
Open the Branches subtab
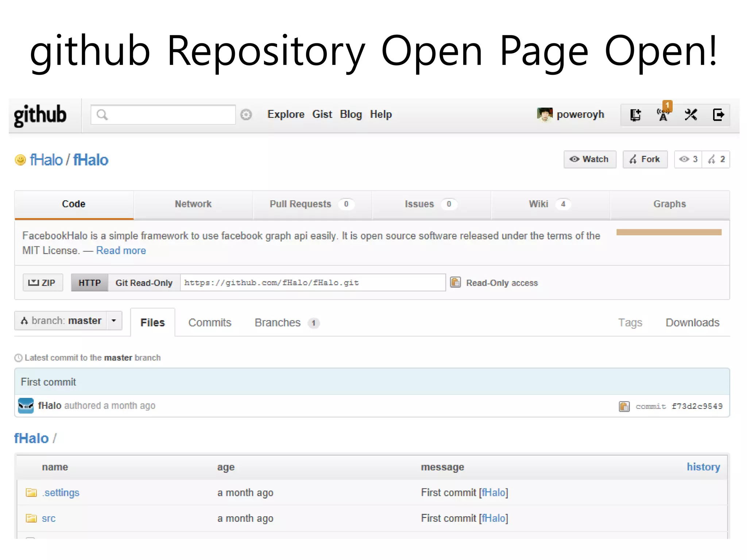click(287, 323)
